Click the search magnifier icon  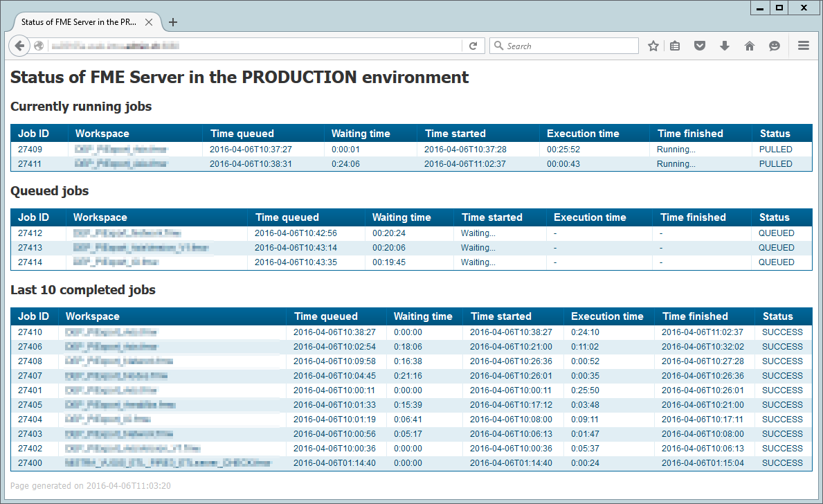pos(498,46)
